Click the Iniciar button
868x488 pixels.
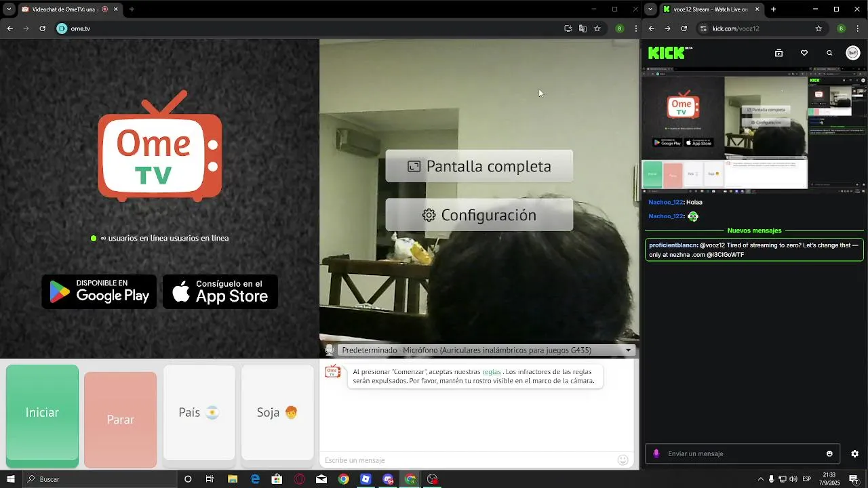[42, 413]
